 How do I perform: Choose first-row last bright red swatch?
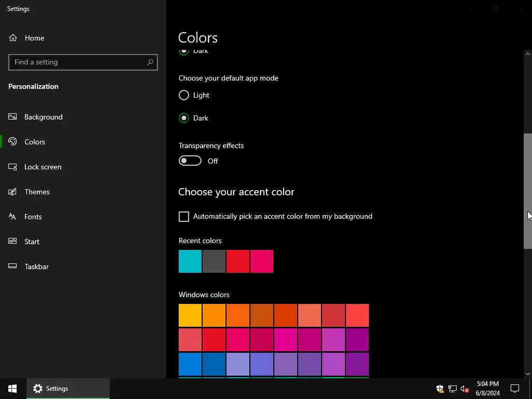point(357,315)
